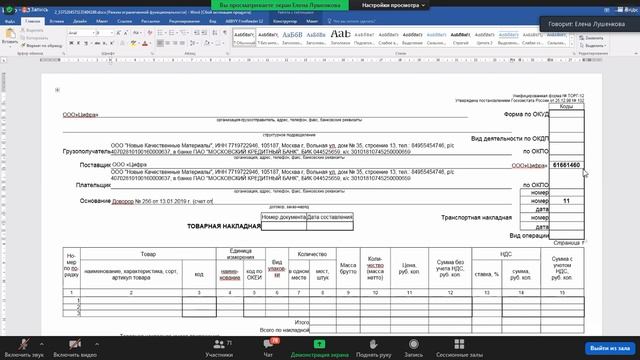
Task: Open Font dialog launcher in Шрифт group
Action: click(x=152, y=53)
